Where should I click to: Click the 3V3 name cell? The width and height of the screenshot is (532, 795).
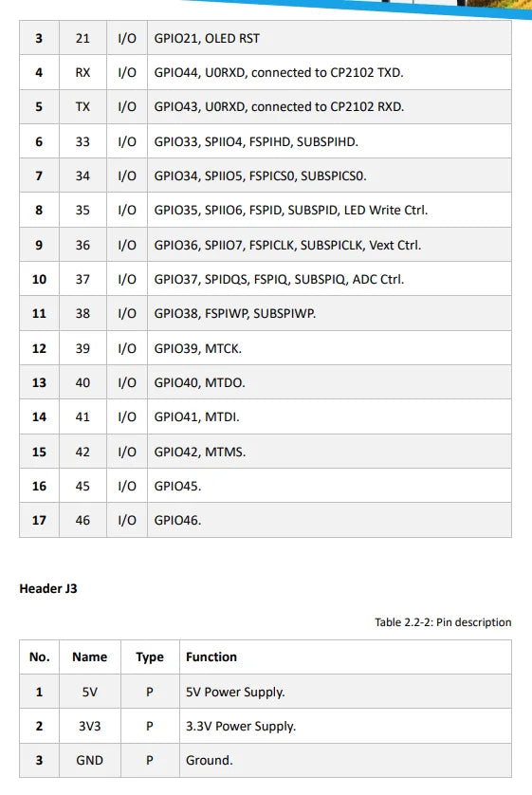[x=90, y=726]
